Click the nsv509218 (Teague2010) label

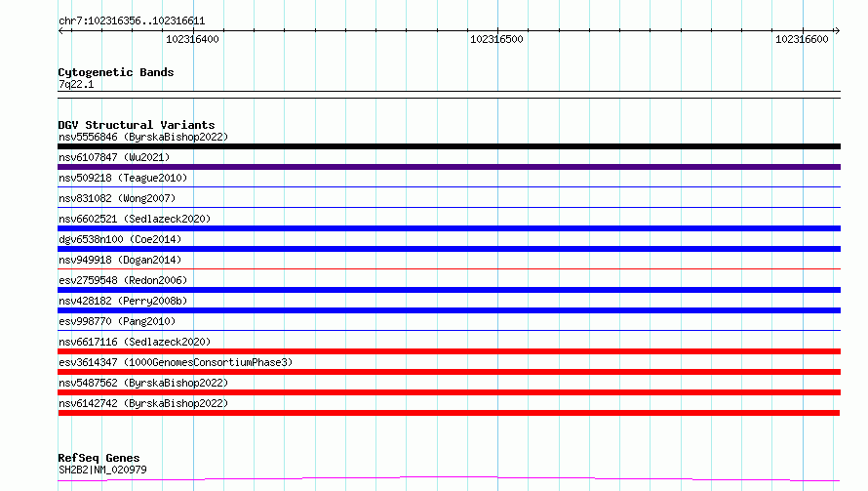[x=123, y=178]
